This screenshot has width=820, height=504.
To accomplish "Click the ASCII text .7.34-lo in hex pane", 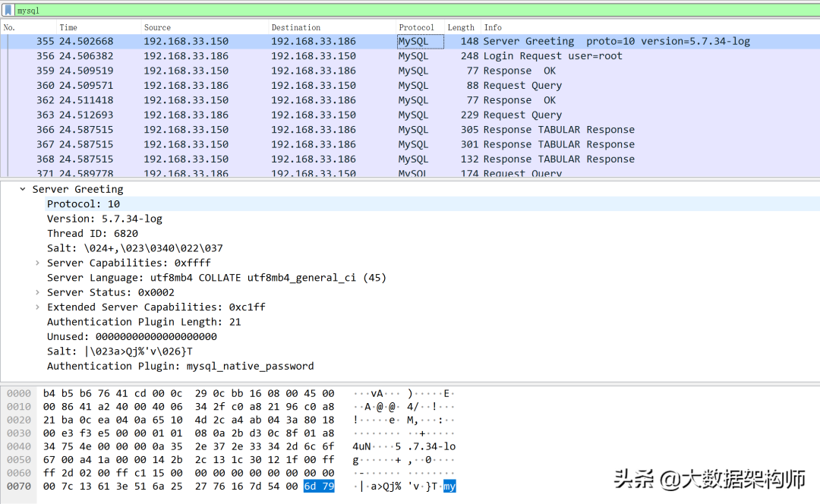I will click(431, 446).
